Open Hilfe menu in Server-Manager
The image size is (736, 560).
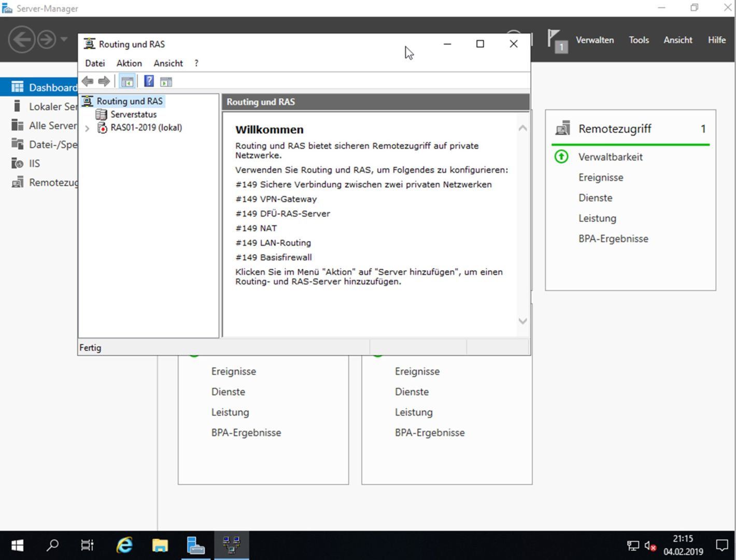[717, 40]
